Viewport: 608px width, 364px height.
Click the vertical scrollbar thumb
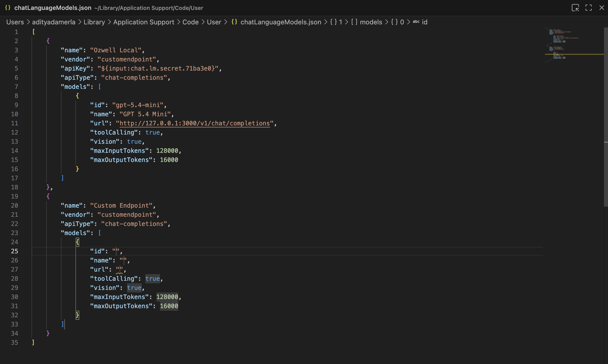606,117
